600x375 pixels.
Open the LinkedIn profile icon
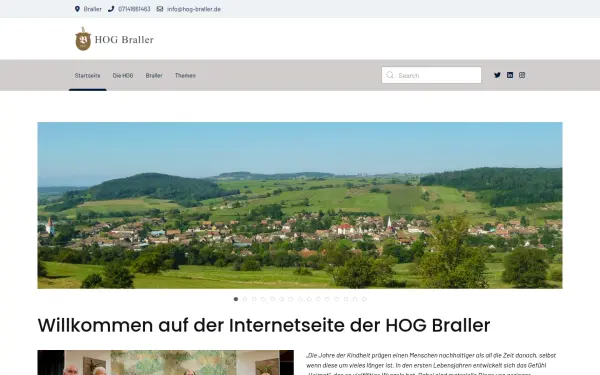click(510, 75)
